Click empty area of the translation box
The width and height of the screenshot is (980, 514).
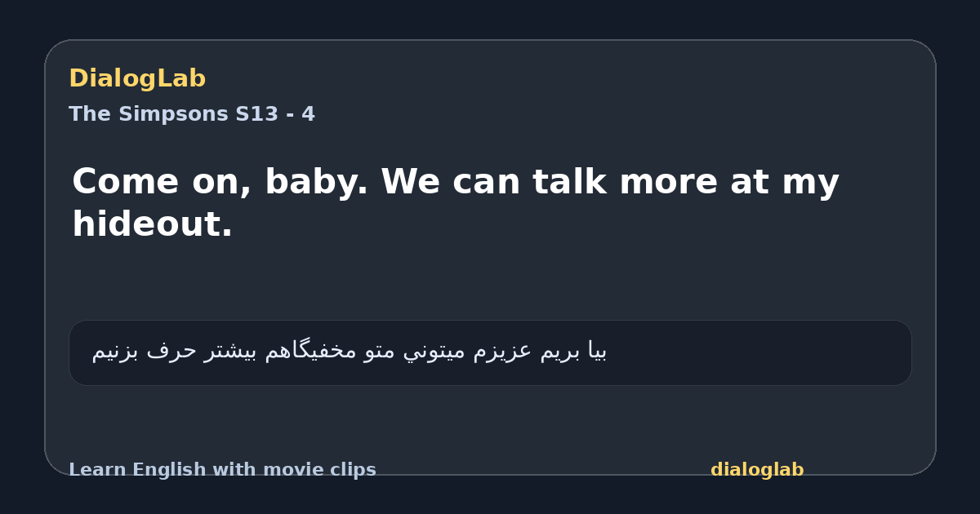pos(759,352)
